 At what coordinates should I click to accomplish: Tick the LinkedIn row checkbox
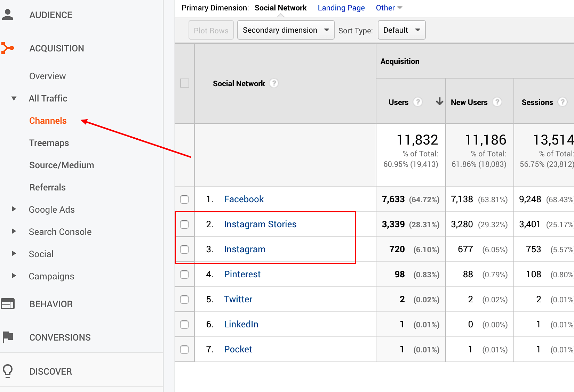click(184, 325)
